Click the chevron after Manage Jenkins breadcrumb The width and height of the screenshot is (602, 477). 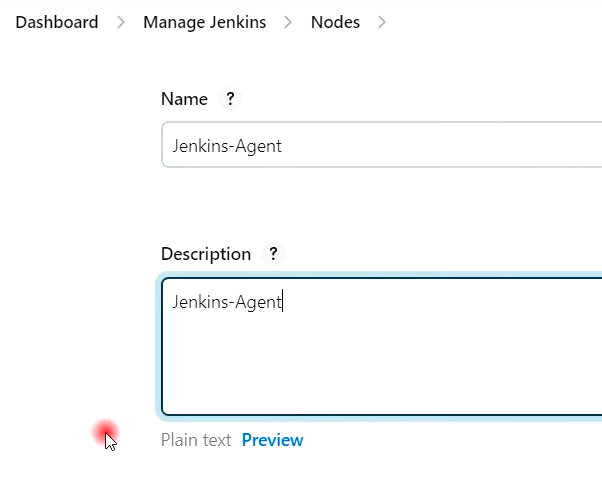coord(288,22)
